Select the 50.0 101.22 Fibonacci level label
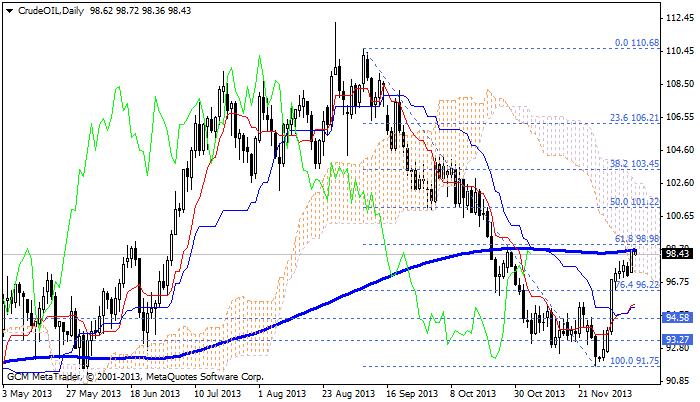 [633, 200]
